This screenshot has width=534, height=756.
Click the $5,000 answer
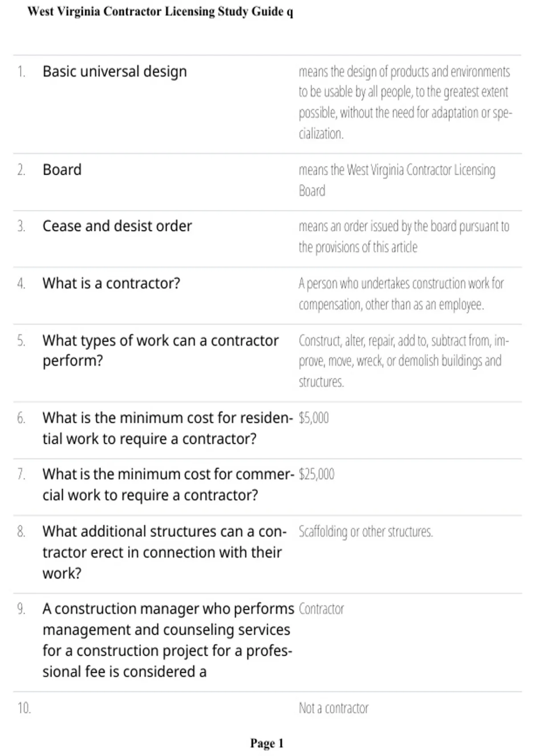click(314, 418)
